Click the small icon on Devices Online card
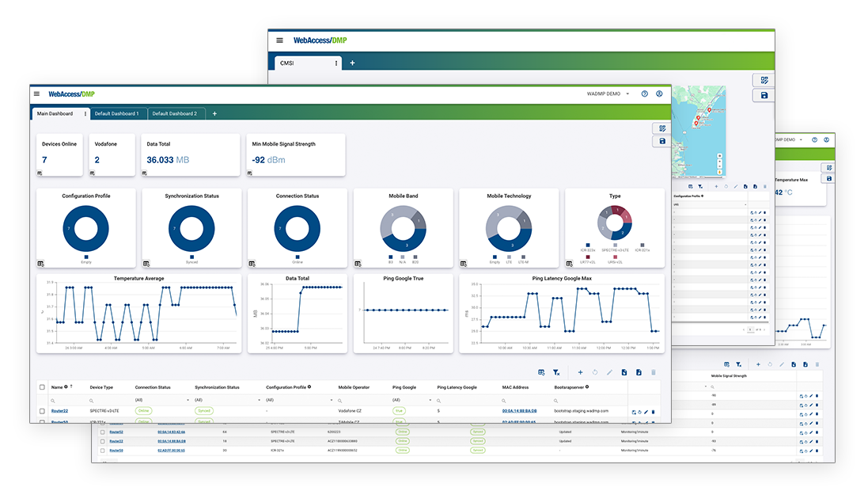 click(40, 173)
